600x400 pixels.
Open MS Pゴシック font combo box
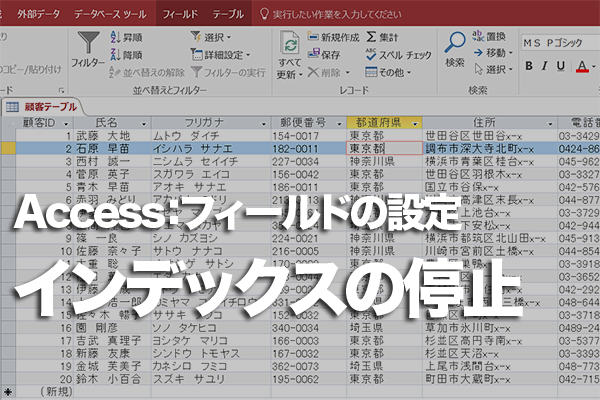click(x=559, y=43)
